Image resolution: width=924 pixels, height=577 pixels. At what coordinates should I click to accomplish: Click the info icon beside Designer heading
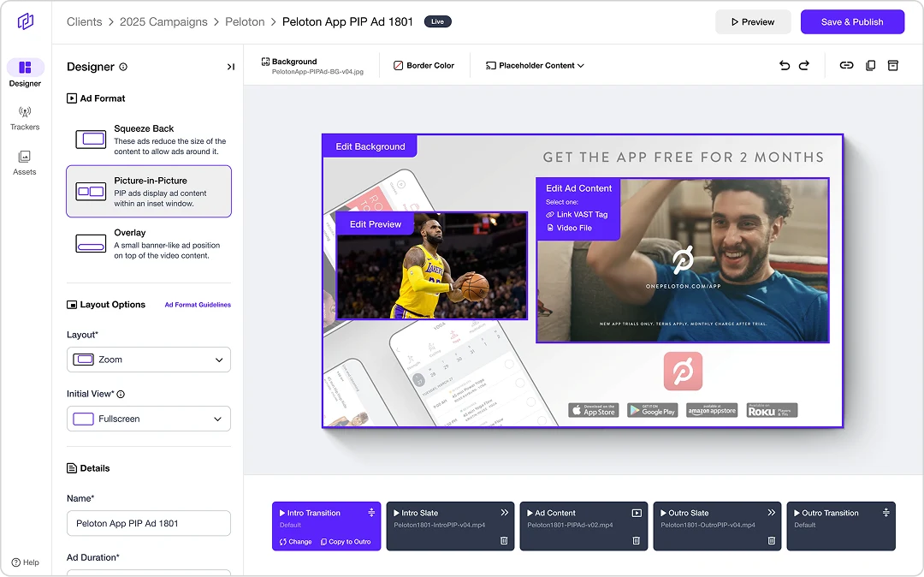(x=123, y=67)
